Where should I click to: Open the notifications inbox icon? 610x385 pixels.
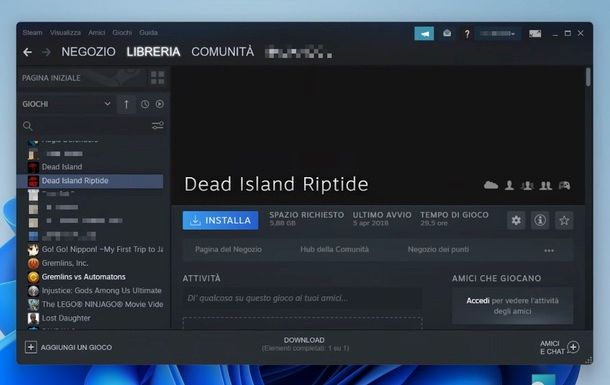(447, 33)
